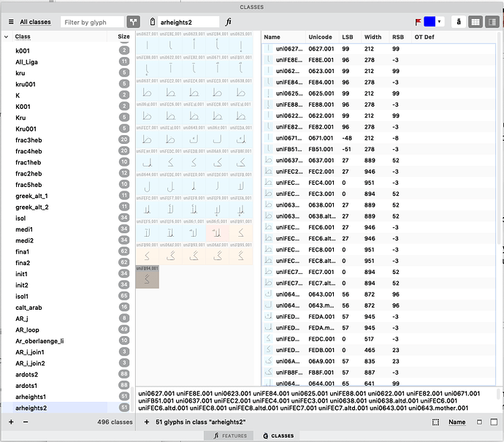Choose the small cell size icon
The height and width of the screenshot is (442, 504).
[479, 422]
